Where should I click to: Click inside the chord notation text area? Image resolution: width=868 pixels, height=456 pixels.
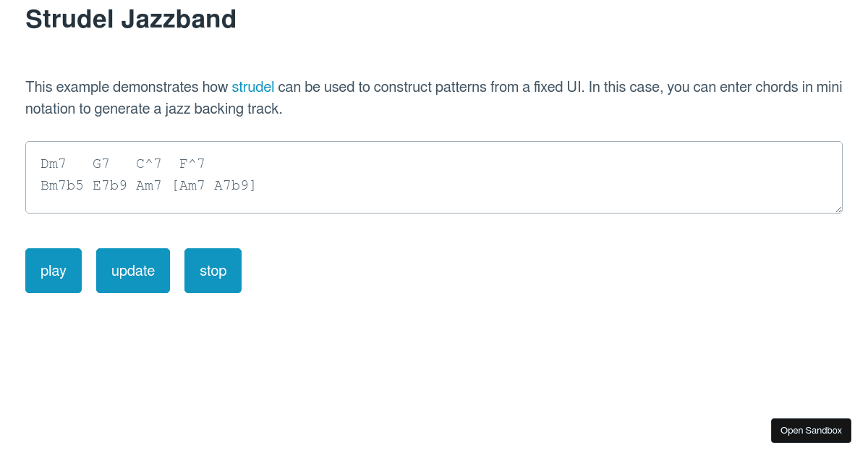[x=434, y=177]
